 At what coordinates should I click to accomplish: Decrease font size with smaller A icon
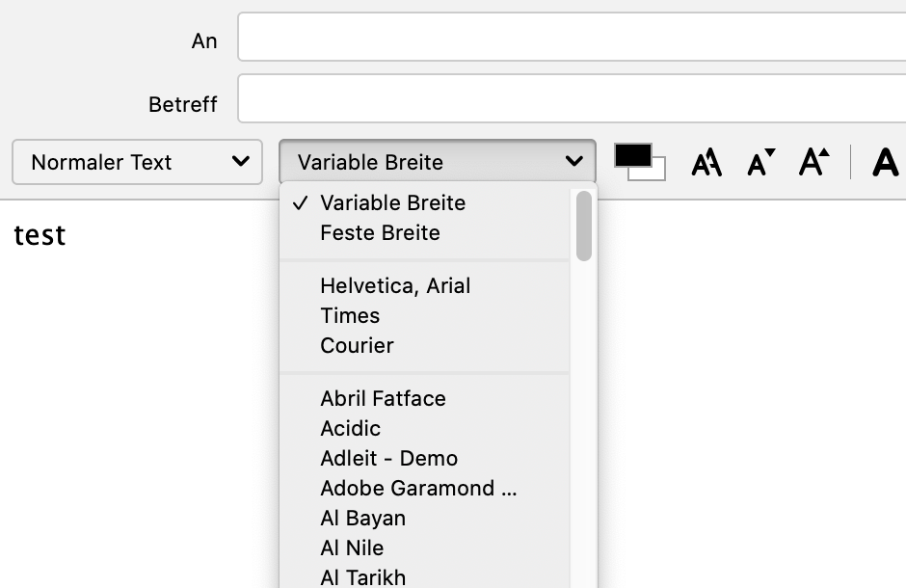760,162
